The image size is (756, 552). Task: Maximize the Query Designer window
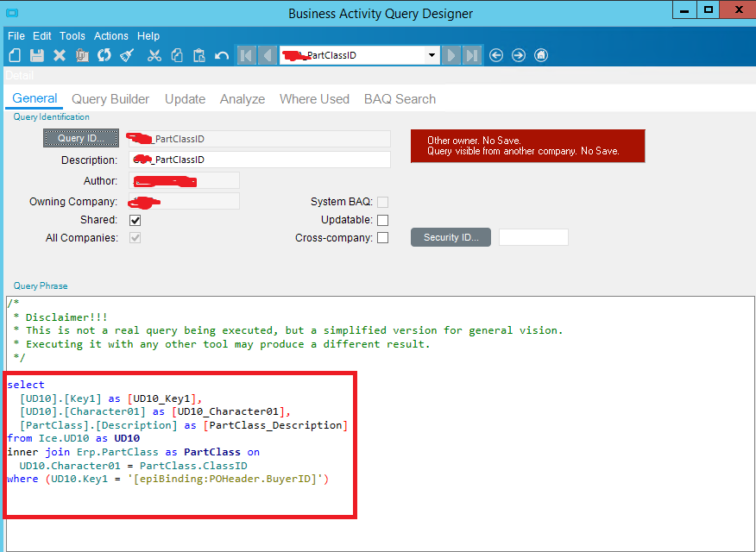pyautogui.click(x=708, y=9)
